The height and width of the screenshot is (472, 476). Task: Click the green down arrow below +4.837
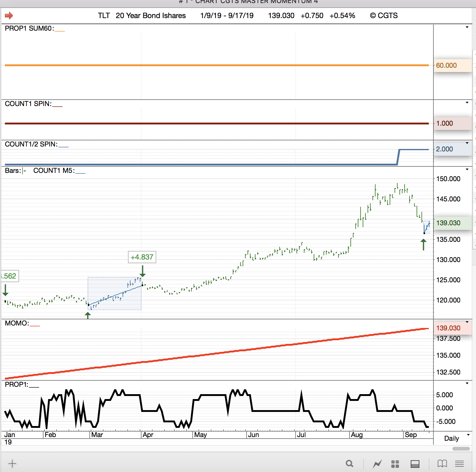(x=142, y=271)
